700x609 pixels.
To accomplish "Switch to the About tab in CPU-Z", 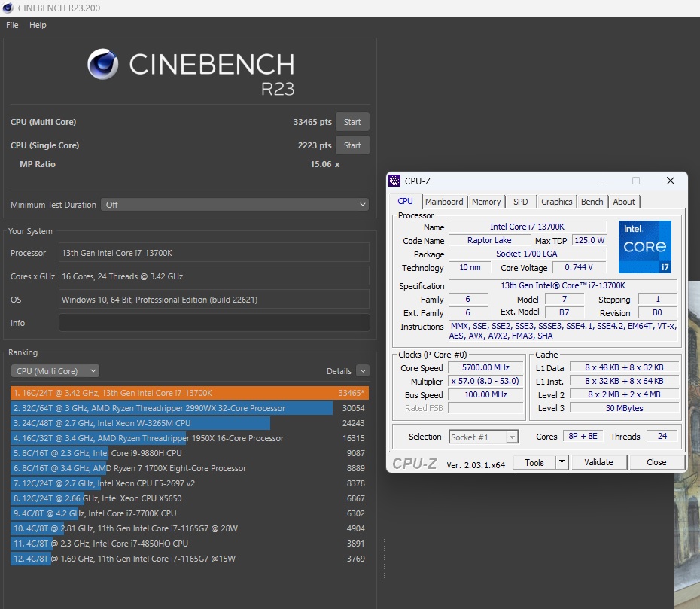I will pyautogui.click(x=624, y=202).
